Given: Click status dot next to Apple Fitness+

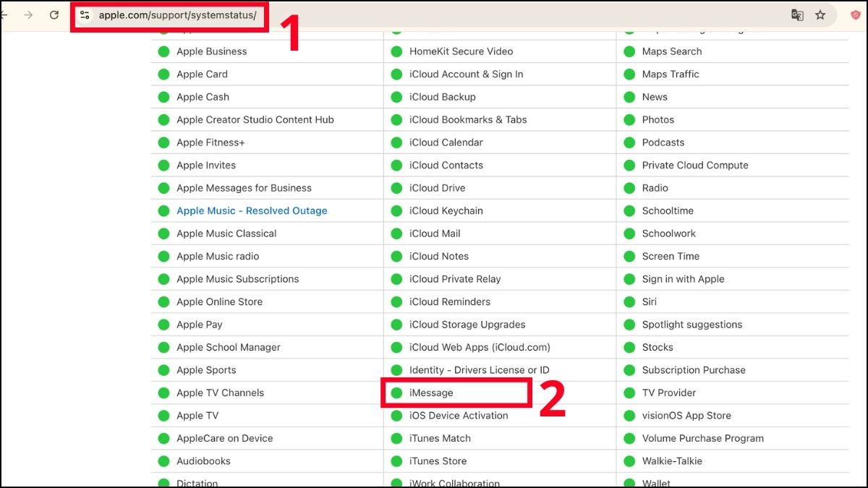Looking at the screenshot, I should point(163,142).
